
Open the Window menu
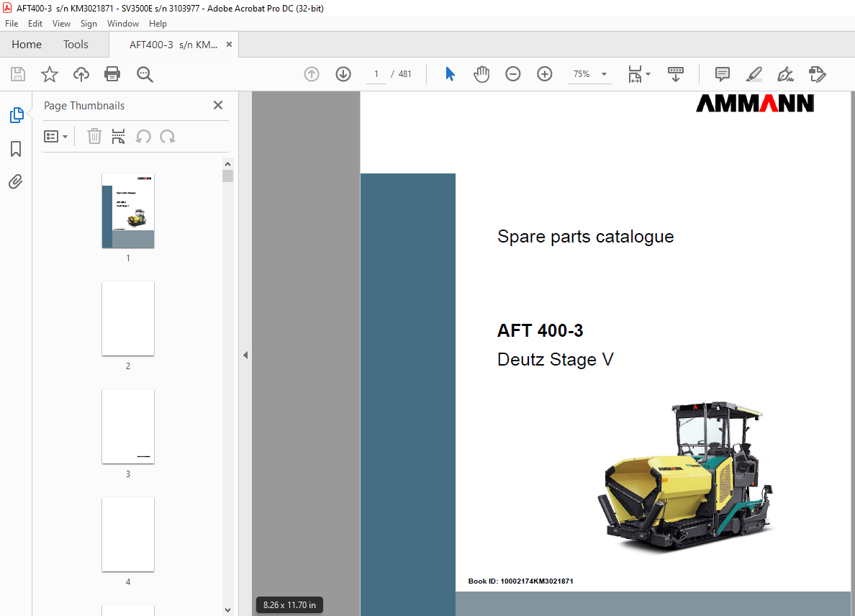[122, 24]
